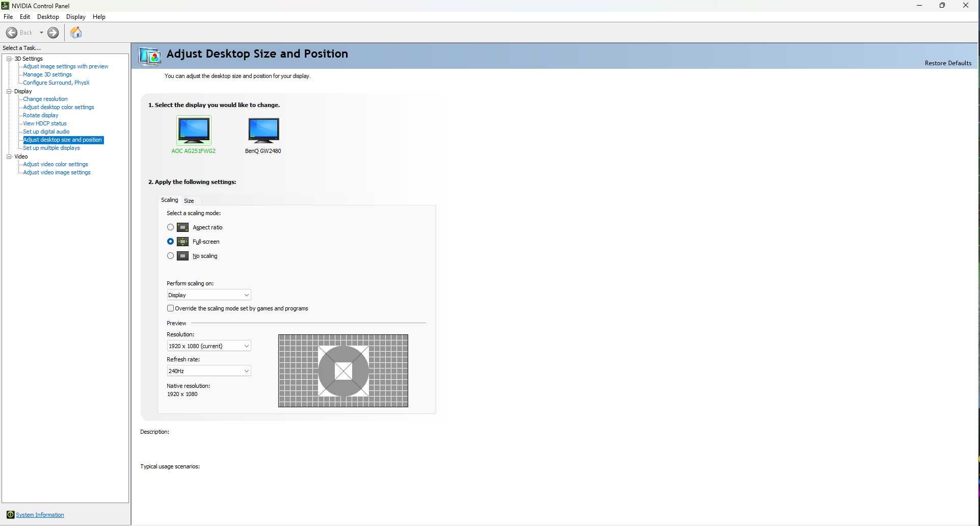Image resolution: width=980 pixels, height=526 pixels.
Task: Open Change resolution task
Action: 45,99
